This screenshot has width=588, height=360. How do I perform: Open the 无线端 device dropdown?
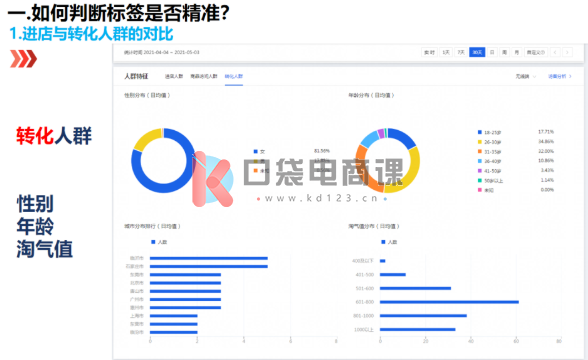pyautogui.click(x=525, y=76)
